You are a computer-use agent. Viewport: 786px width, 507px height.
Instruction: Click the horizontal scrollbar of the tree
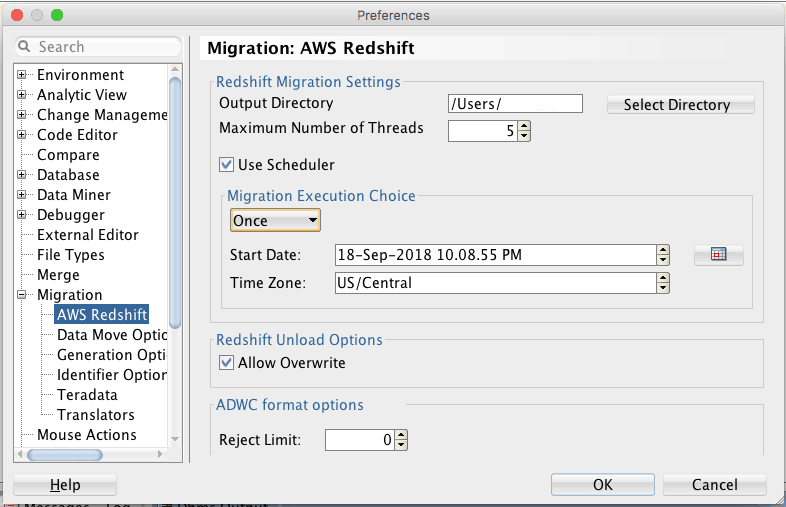[65, 455]
